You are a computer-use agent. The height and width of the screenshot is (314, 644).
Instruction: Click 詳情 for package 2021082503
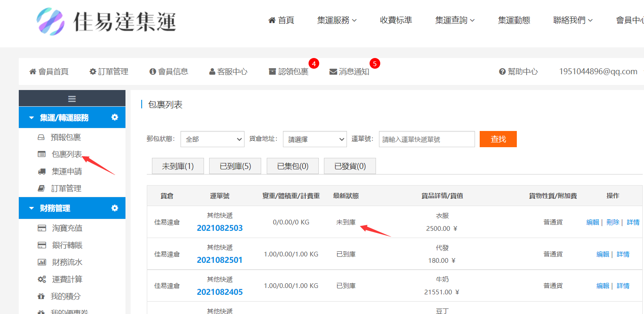(x=633, y=222)
